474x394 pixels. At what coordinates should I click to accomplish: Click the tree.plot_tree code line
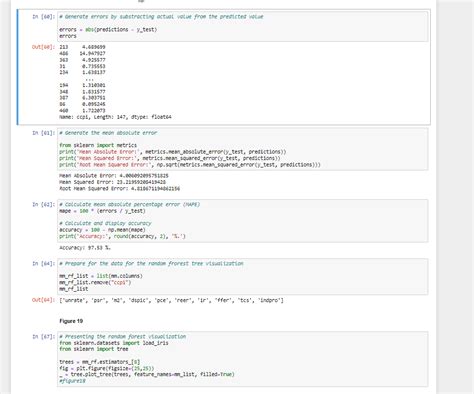tap(147, 374)
